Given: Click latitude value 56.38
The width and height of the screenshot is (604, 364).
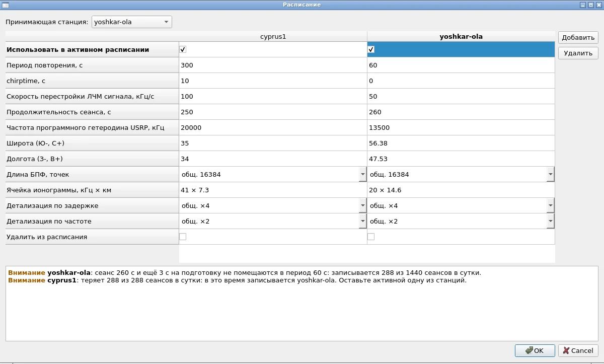Looking at the screenshot, I should pyautogui.click(x=461, y=143).
